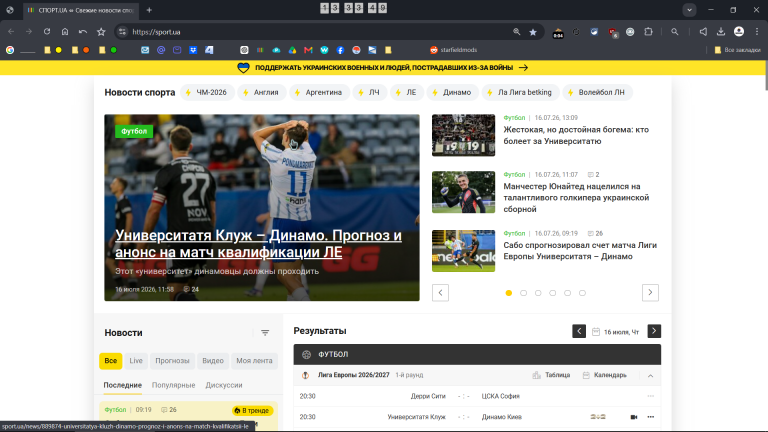Open article Жестокая, но достойная богема
The height and width of the screenshot is (432, 768).
(x=576, y=135)
